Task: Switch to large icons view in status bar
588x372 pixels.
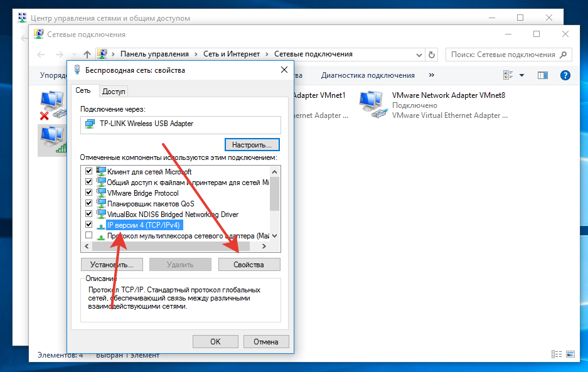Action: coord(570,354)
